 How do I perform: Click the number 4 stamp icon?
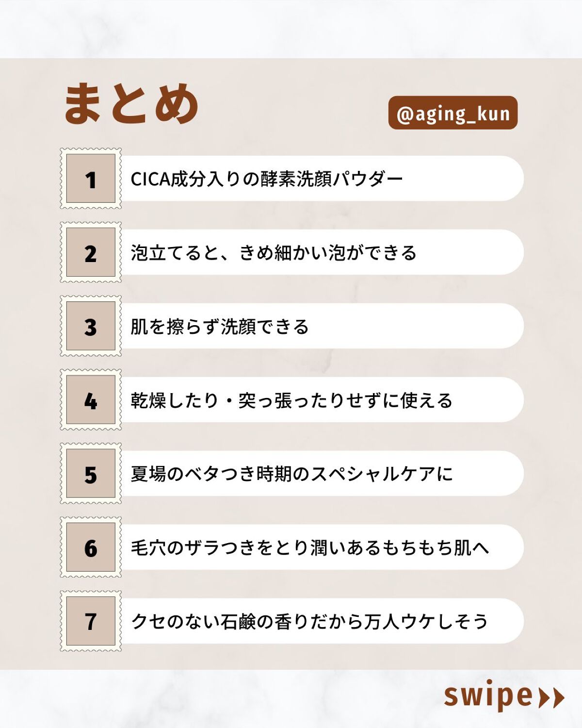pyautogui.click(x=91, y=400)
